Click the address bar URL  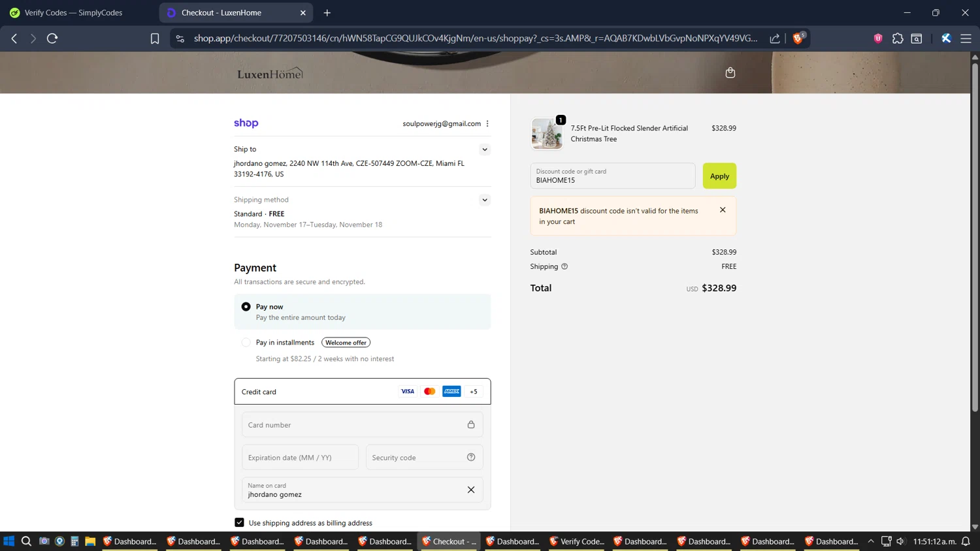click(476, 39)
